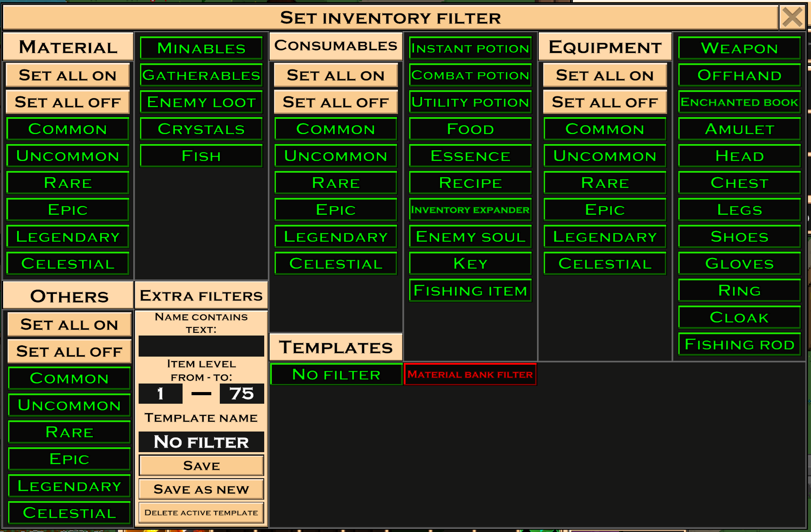
Task: Toggle Inventory Expander consumable filter
Action: [470, 210]
